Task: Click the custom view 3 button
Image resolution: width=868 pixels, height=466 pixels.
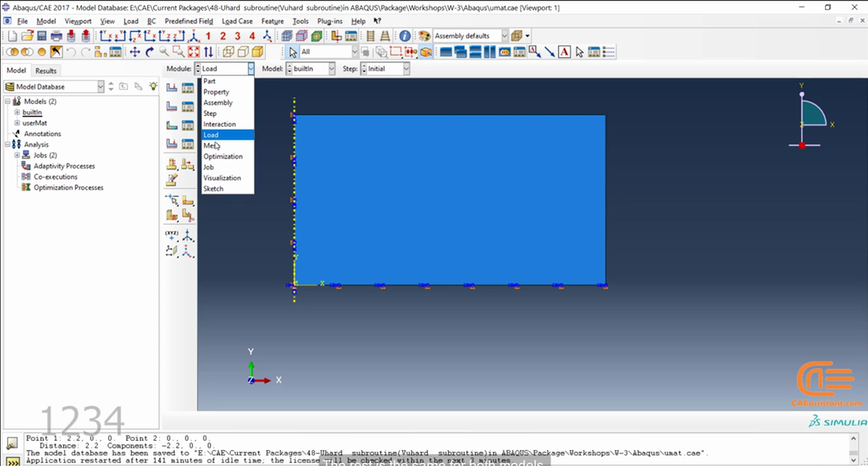Action: click(x=237, y=36)
